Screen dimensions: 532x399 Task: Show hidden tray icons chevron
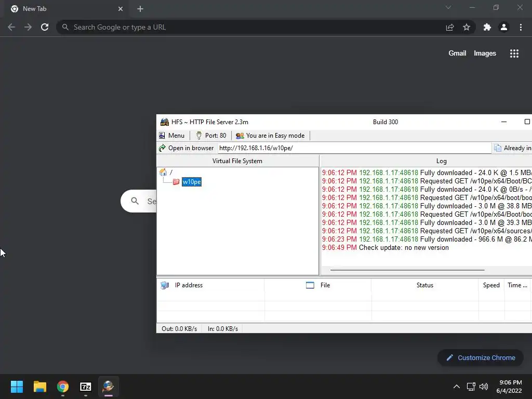[x=457, y=387]
